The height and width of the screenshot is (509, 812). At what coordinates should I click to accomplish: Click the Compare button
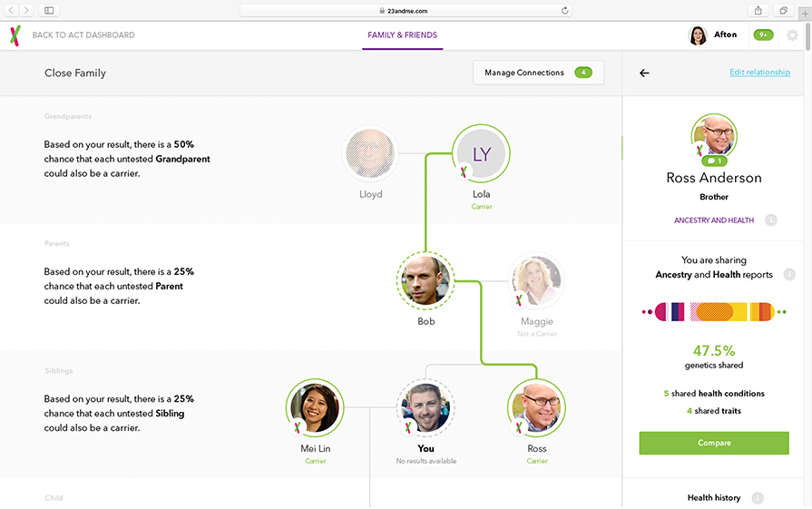click(x=714, y=444)
